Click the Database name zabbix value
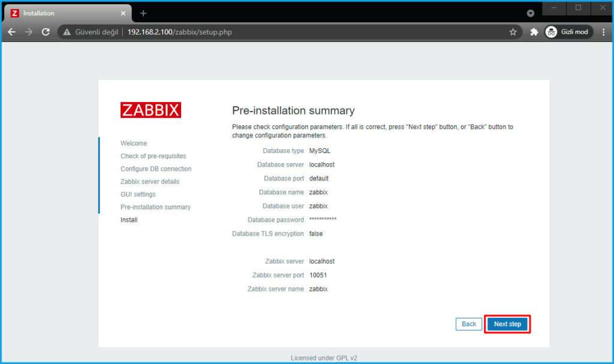 pyautogui.click(x=318, y=192)
